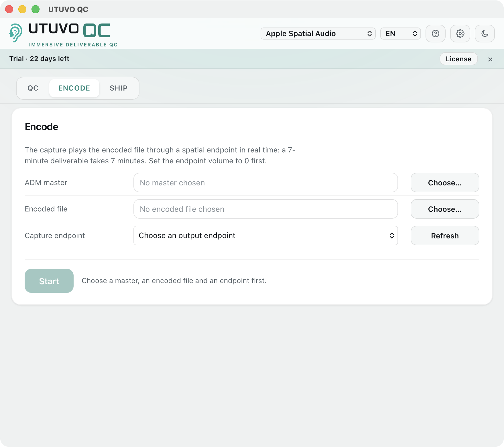Toggle dark mode with the moon icon
This screenshot has width=504, height=447.
coord(485,34)
